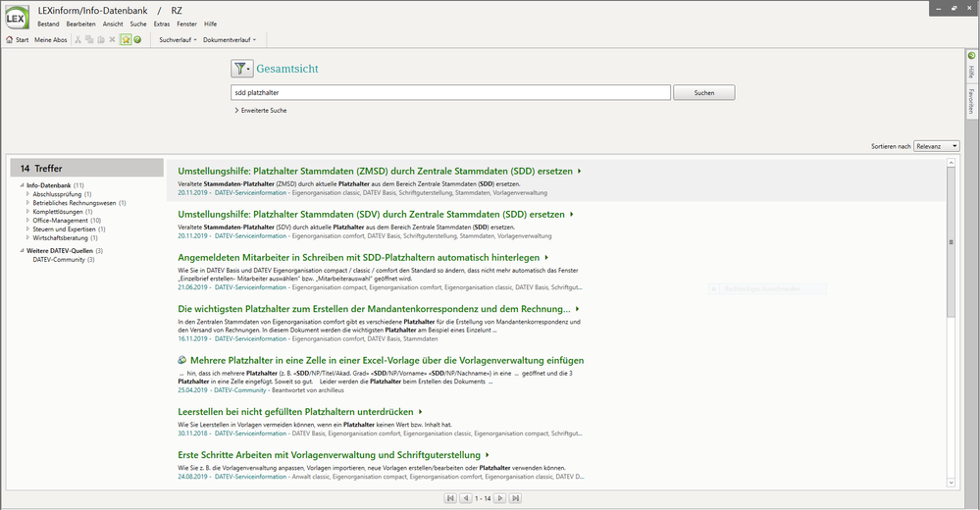Click the paste icon in toolbar
This screenshot has width=980, height=510.
(x=101, y=39)
